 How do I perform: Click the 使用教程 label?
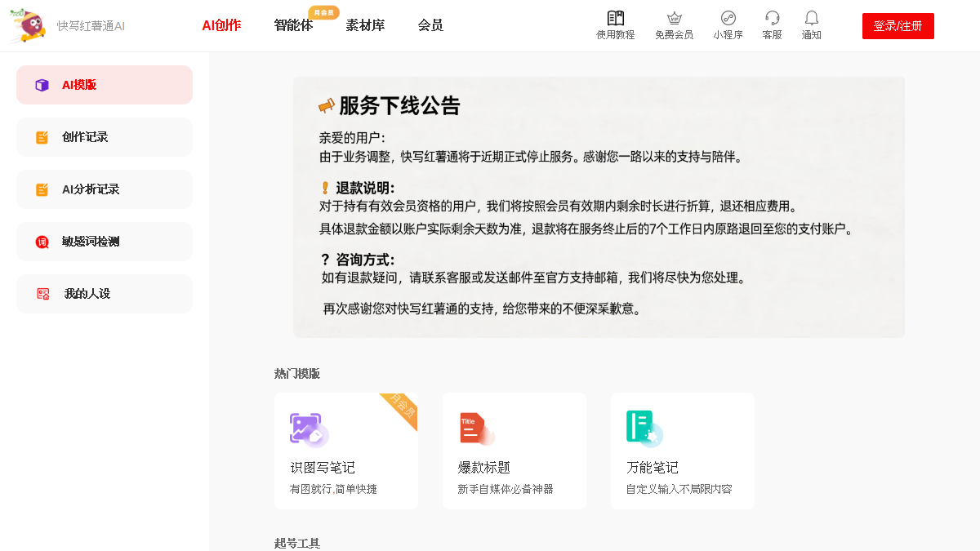tap(615, 35)
